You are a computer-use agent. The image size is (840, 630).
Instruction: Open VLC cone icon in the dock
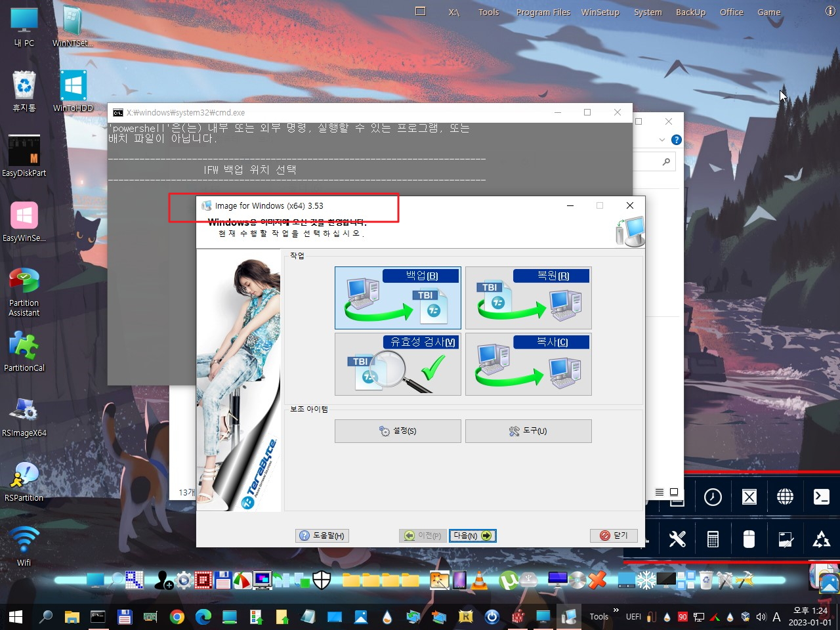(x=480, y=580)
